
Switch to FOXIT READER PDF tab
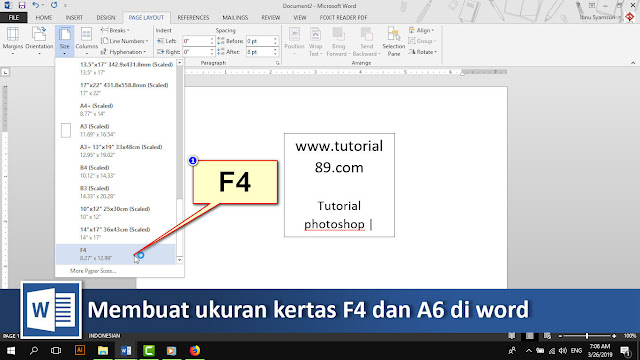pyautogui.click(x=343, y=18)
